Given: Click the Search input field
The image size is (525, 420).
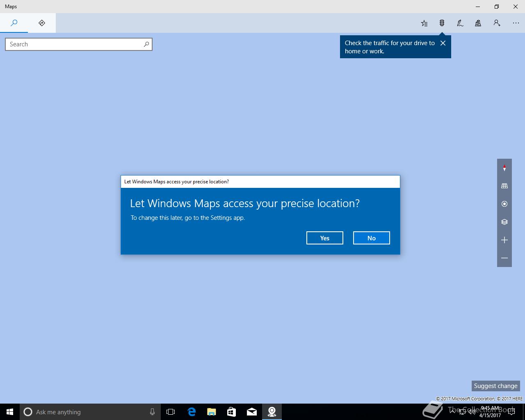Looking at the screenshot, I should 79,44.
